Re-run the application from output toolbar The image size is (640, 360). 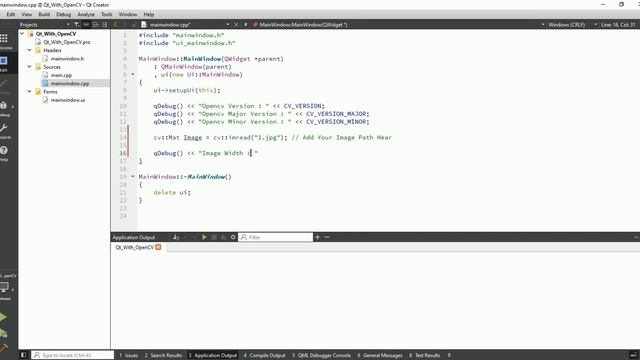pos(204,237)
